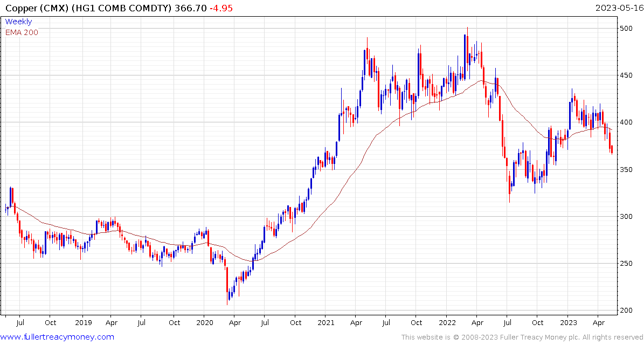Viewport: 644px width, 345px height.
Task: Click the 2019 year marker on timeline
Action: tap(82, 322)
